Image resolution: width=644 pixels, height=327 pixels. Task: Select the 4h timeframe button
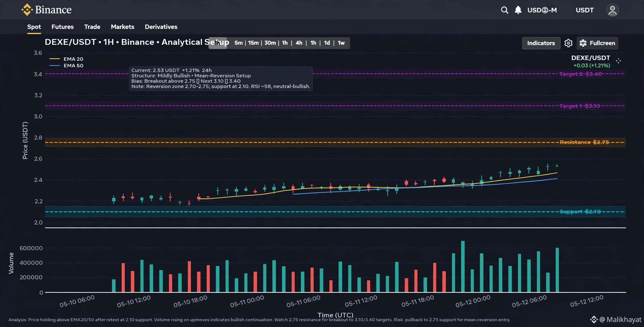click(x=299, y=43)
